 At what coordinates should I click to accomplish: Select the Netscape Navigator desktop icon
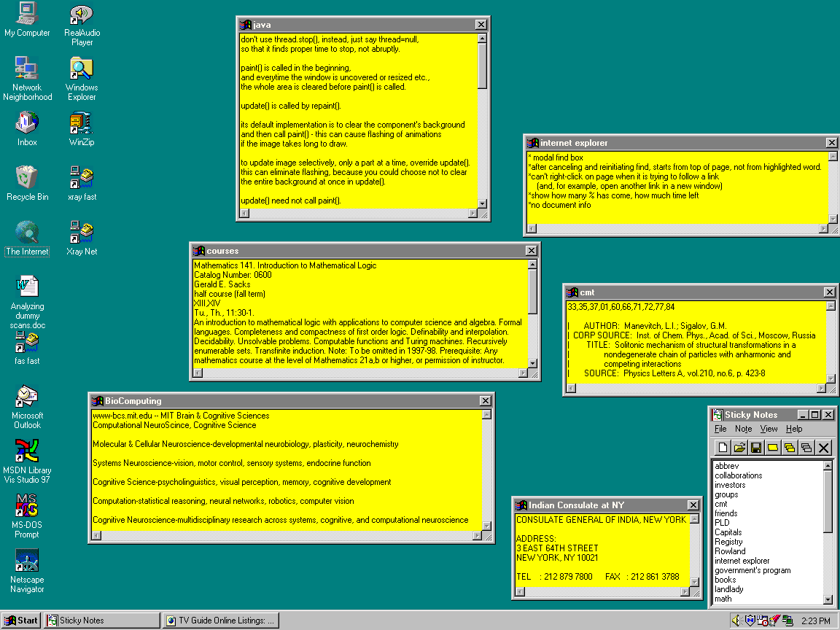(x=27, y=571)
